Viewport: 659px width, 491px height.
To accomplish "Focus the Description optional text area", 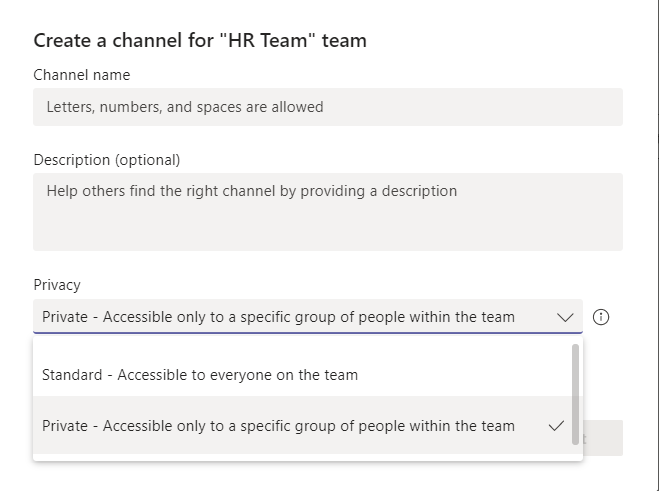I will click(x=327, y=211).
